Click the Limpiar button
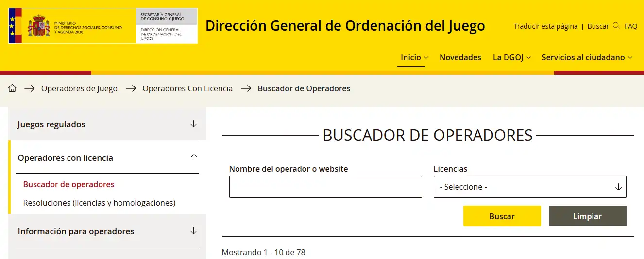The height and width of the screenshot is (259, 644). [x=587, y=216]
